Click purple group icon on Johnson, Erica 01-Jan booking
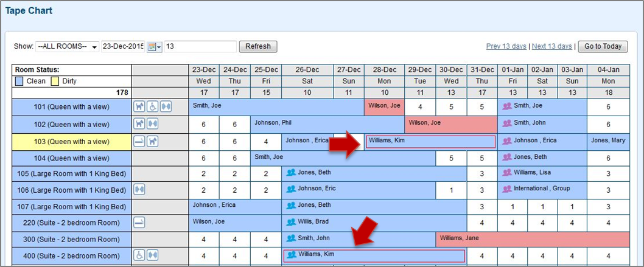The image size is (644, 267). click(507, 140)
